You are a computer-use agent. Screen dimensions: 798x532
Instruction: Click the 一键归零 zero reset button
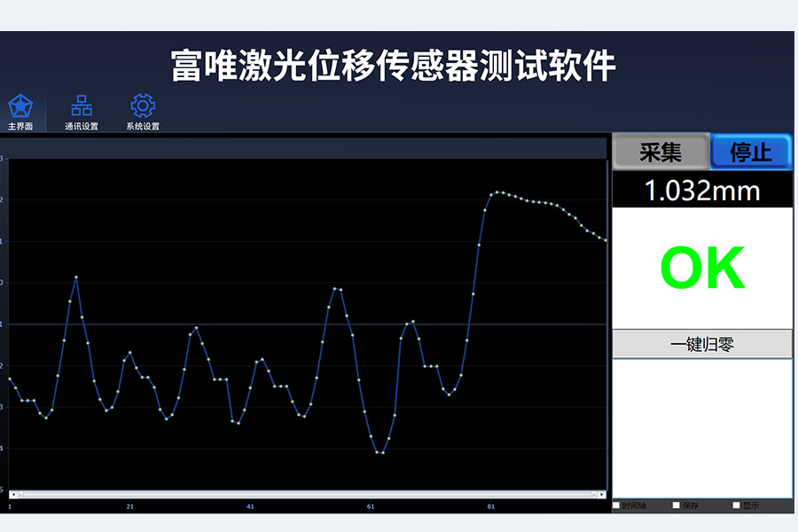click(702, 344)
